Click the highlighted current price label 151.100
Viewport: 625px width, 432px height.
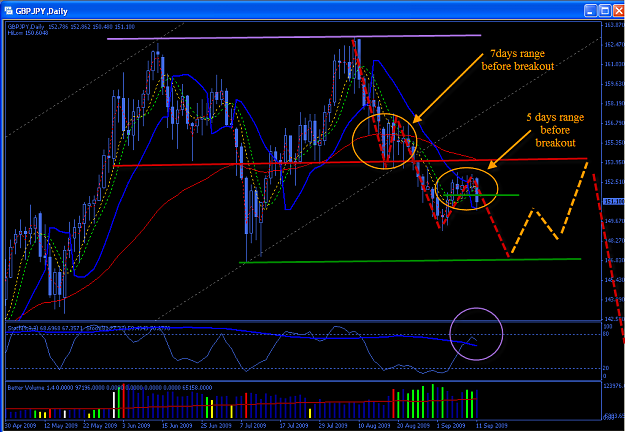pyautogui.click(x=613, y=202)
